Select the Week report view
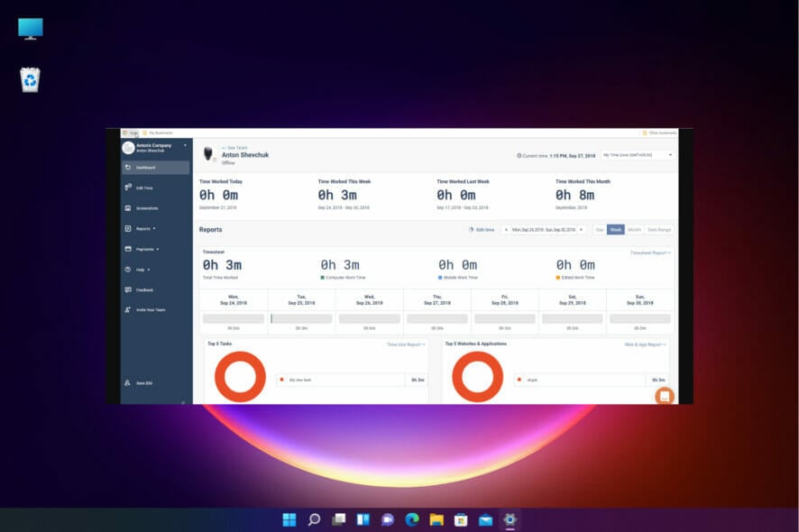Screen dimensions: 799x532 pos(616,230)
